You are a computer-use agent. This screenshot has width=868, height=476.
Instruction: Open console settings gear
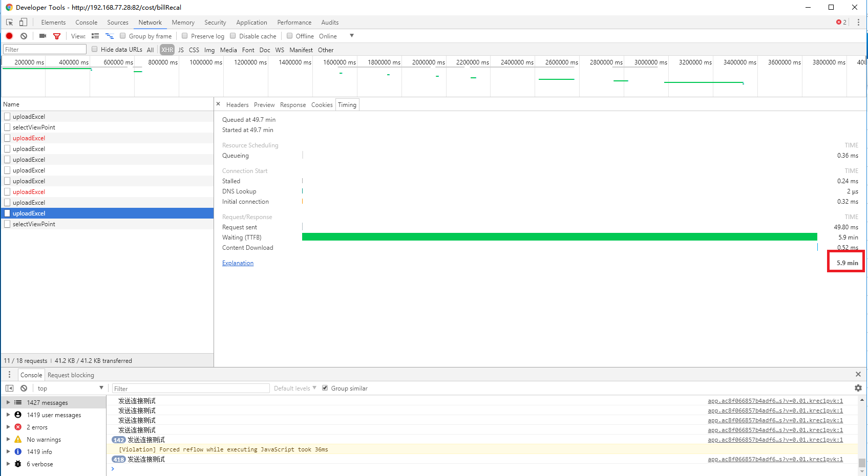coord(858,388)
